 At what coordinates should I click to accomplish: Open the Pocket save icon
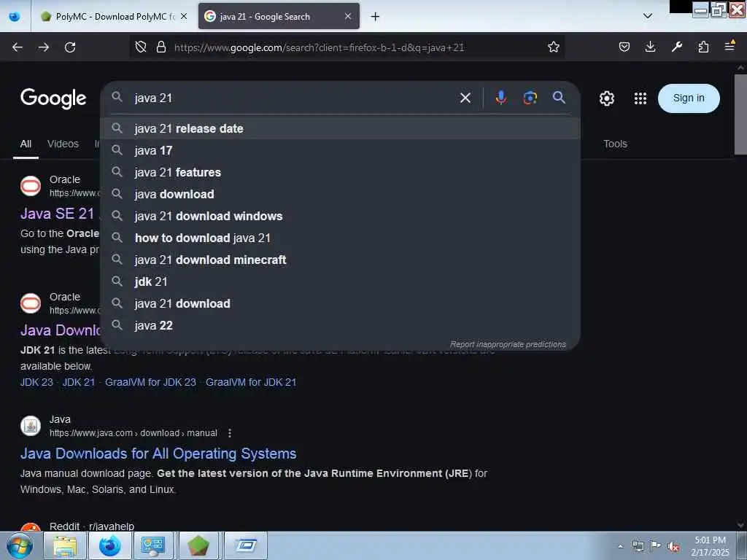[624, 47]
